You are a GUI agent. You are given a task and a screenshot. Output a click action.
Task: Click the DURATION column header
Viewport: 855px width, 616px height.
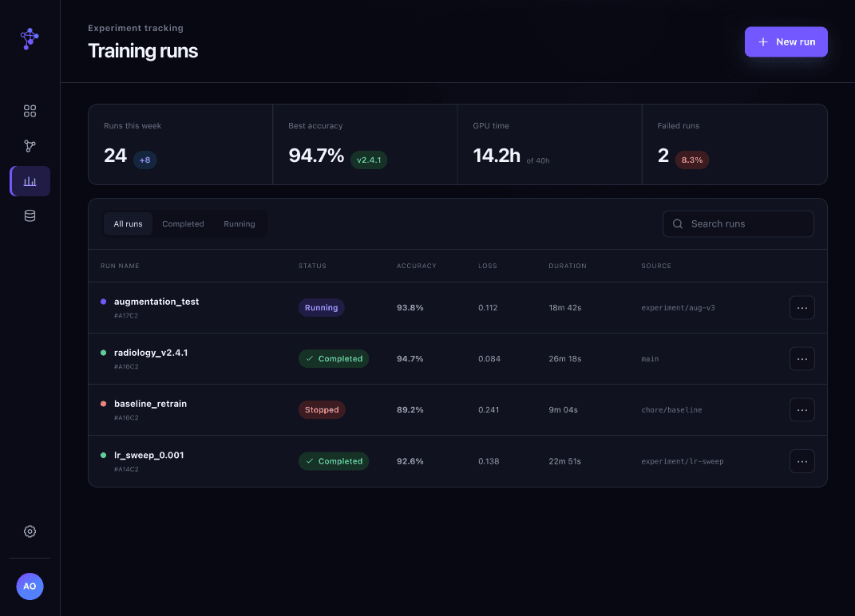[x=567, y=266]
